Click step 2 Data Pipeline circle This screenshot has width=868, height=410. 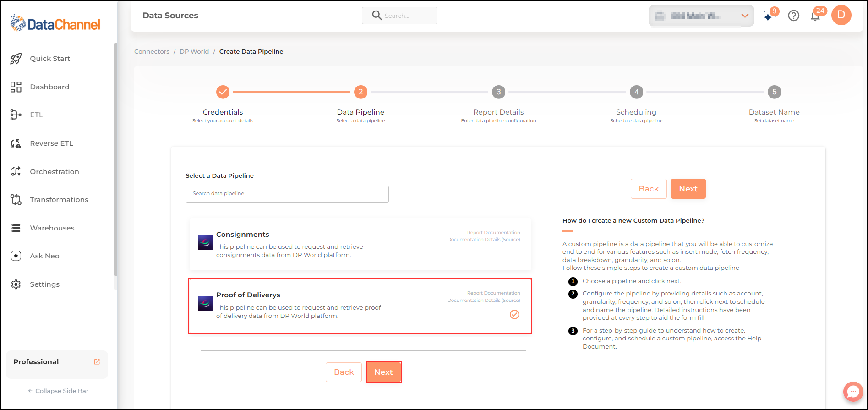(x=360, y=92)
